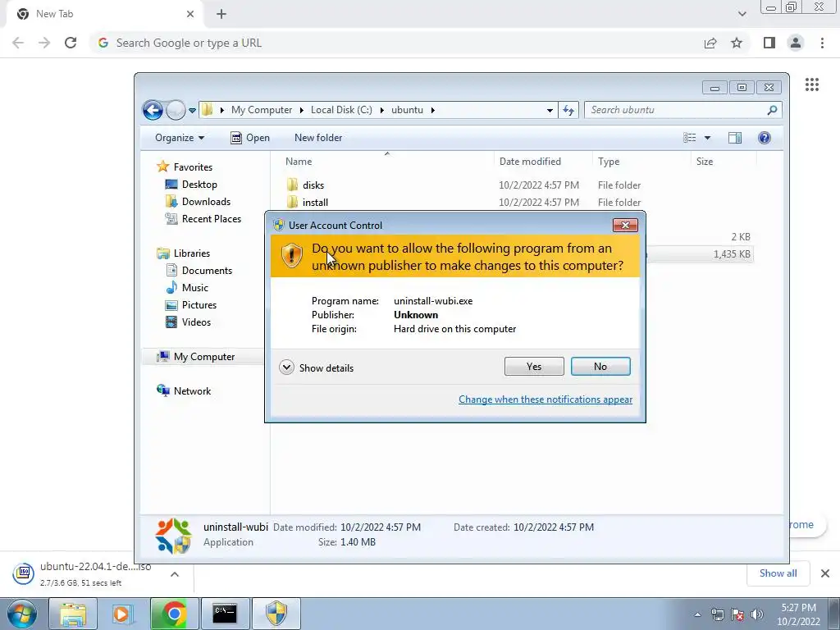Toggle Chrome side panel icon

coord(769,43)
